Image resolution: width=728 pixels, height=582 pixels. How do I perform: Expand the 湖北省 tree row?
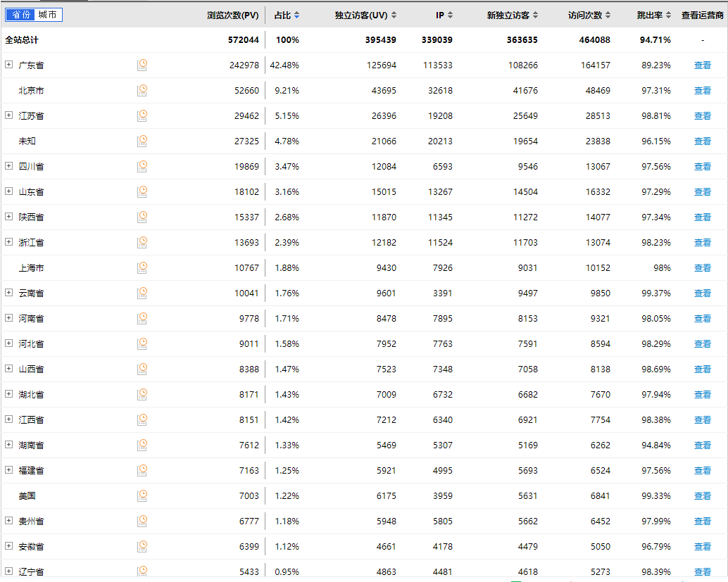point(9,394)
